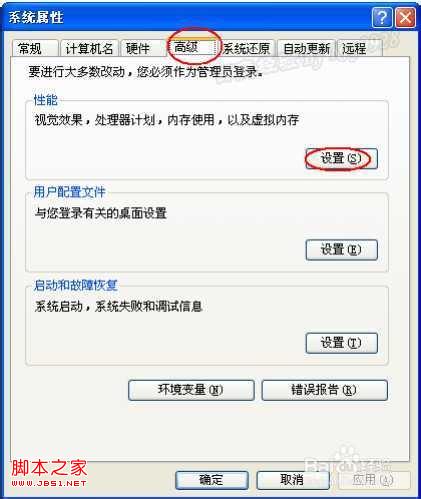421x499 pixels.
Task: Open the 计算机名 tab
Action: tap(89, 49)
